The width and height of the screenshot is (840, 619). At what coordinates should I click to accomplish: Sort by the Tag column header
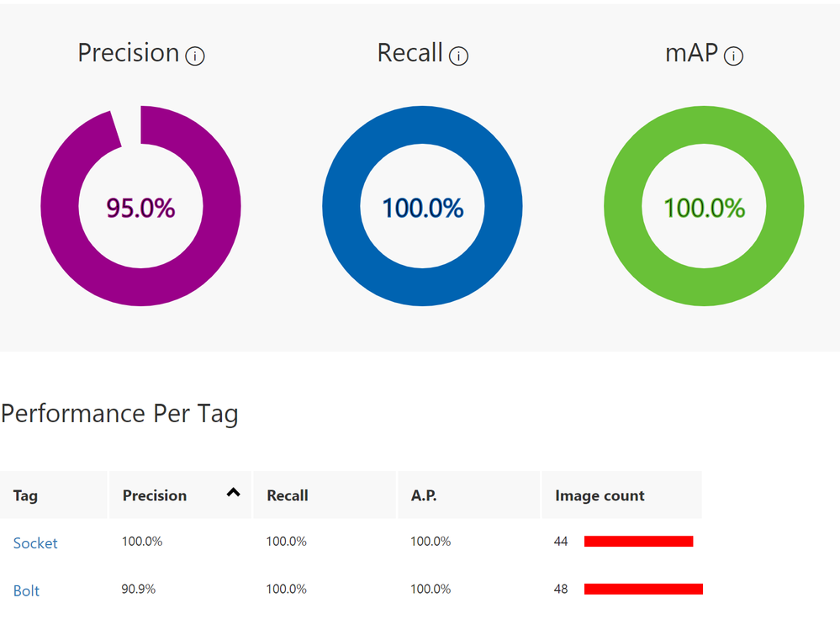(54, 495)
